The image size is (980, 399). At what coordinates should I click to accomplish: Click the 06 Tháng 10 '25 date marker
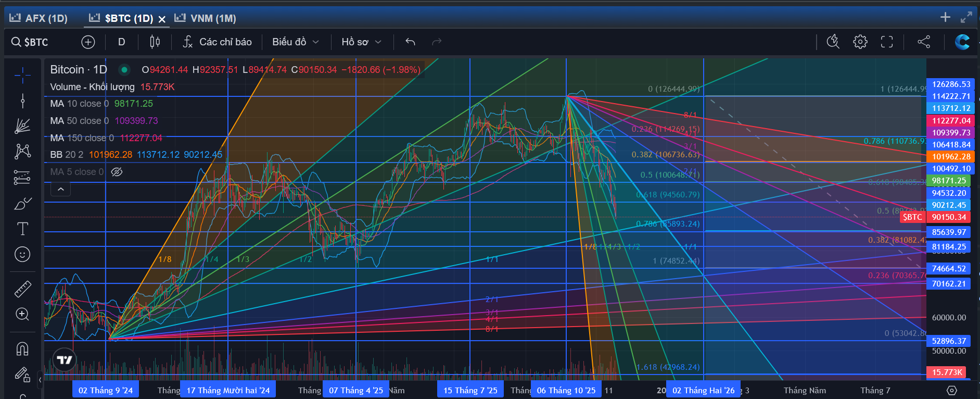[x=566, y=390]
